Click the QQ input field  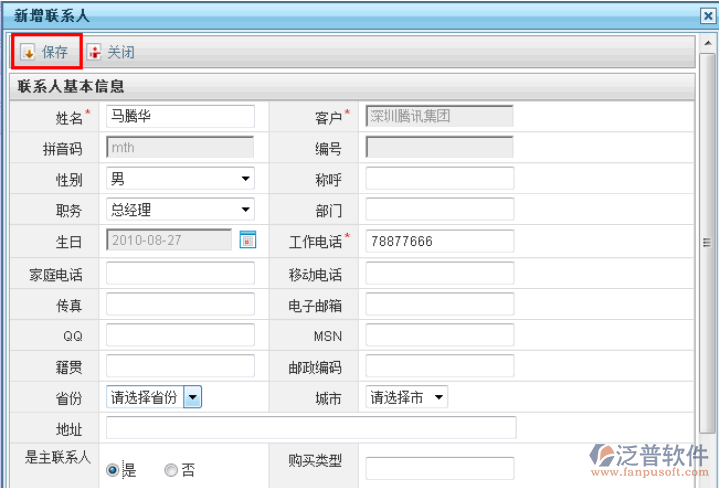click(180, 335)
